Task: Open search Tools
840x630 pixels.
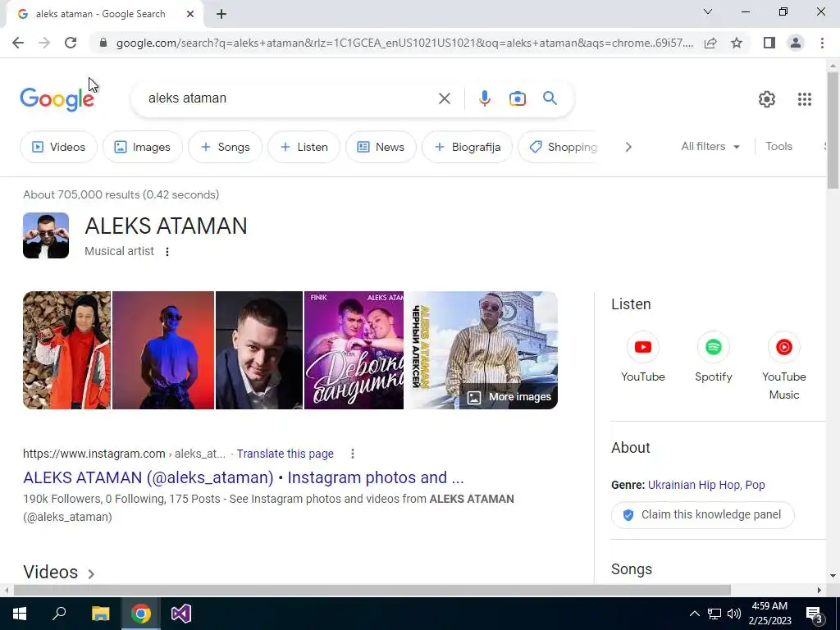Action: (x=778, y=146)
